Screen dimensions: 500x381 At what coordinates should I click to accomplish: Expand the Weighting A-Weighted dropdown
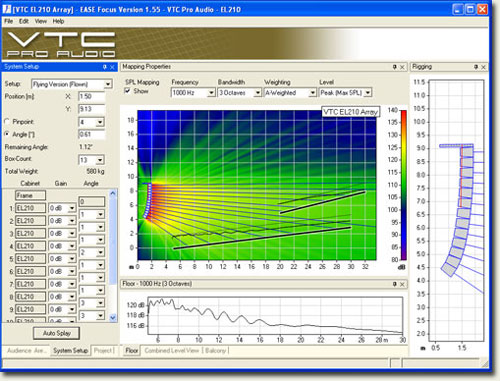tap(312, 93)
